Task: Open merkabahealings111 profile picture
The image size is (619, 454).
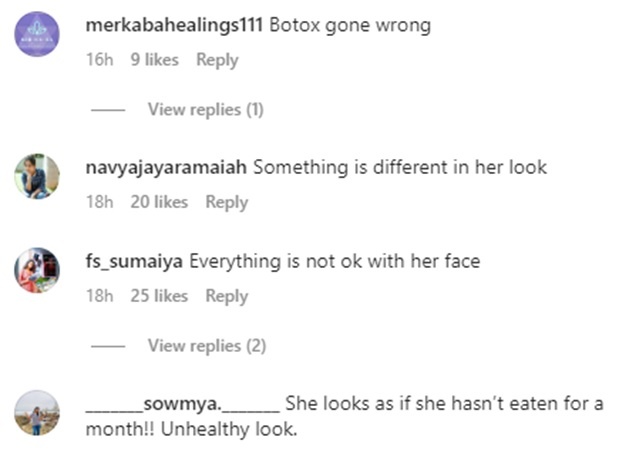Action: (x=37, y=34)
